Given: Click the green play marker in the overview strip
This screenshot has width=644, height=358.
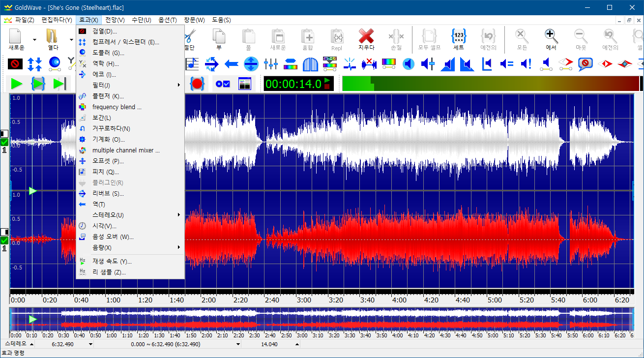Looking at the screenshot, I should click(32, 319).
